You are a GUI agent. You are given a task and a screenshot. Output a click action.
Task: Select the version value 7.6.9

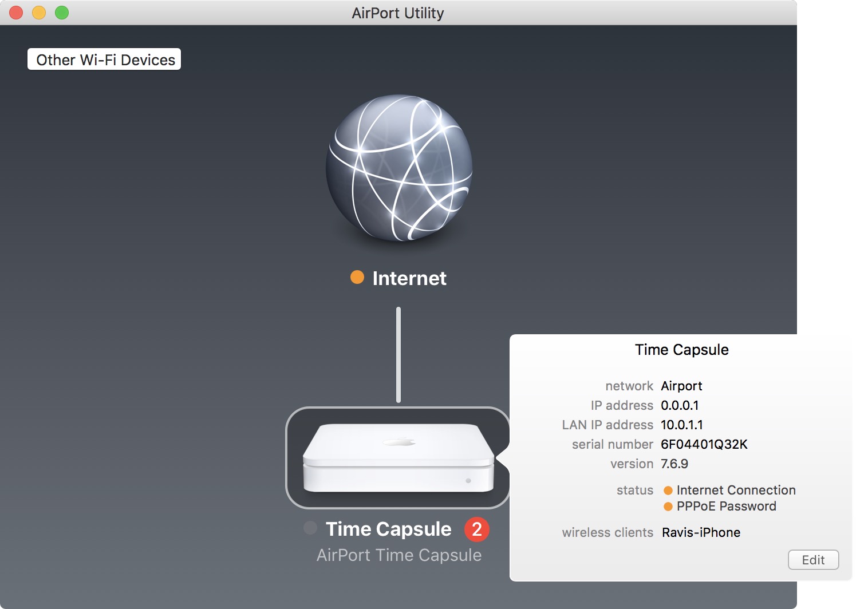click(674, 464)
